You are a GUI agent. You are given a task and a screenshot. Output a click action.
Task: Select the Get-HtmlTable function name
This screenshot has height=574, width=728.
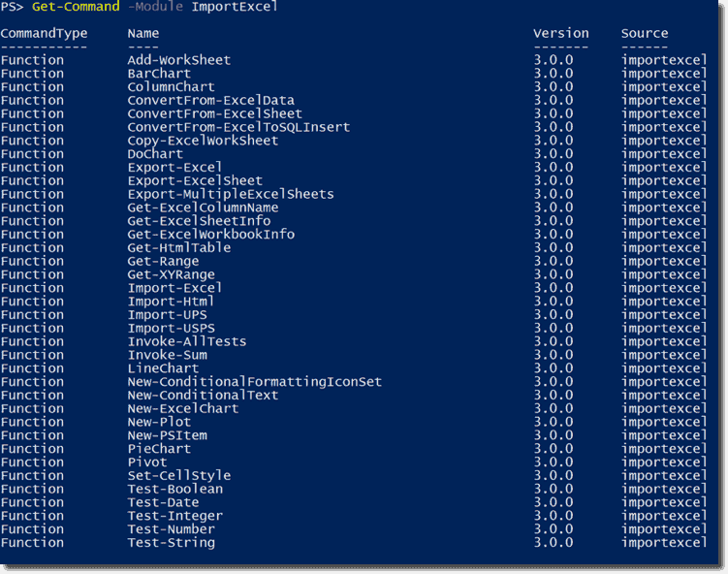[178, 247]
